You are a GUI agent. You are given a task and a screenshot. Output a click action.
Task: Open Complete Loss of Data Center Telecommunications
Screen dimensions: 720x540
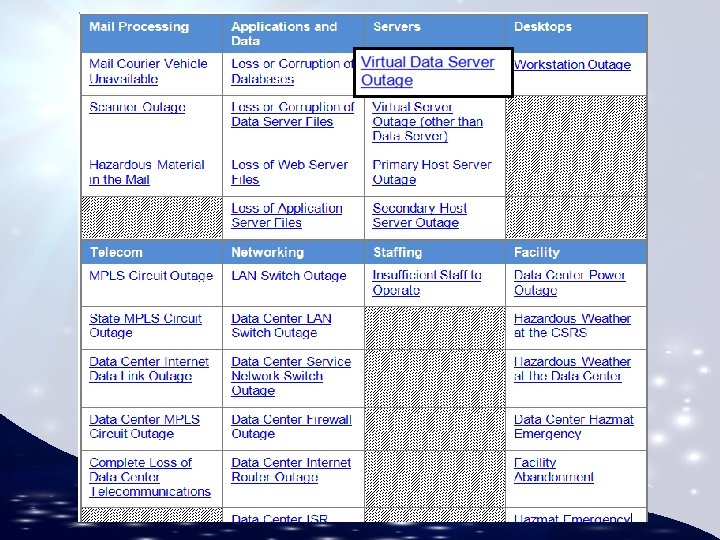click(x=150, y=477)
